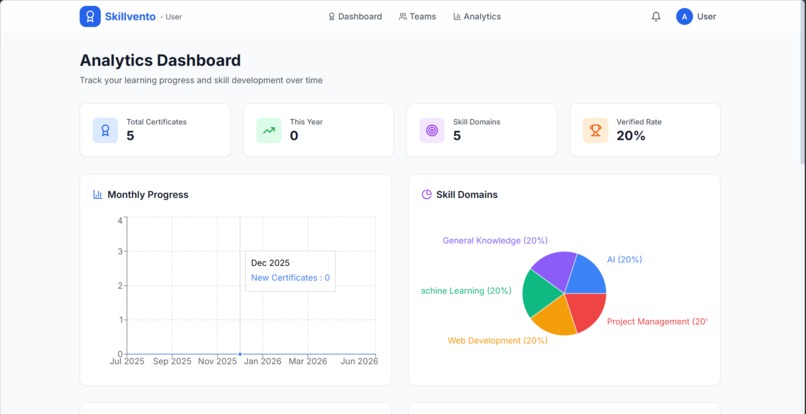This screenshot has height=414, width=806.
Task: Open the user avatar circle 'A'
Action: (684, 16)
